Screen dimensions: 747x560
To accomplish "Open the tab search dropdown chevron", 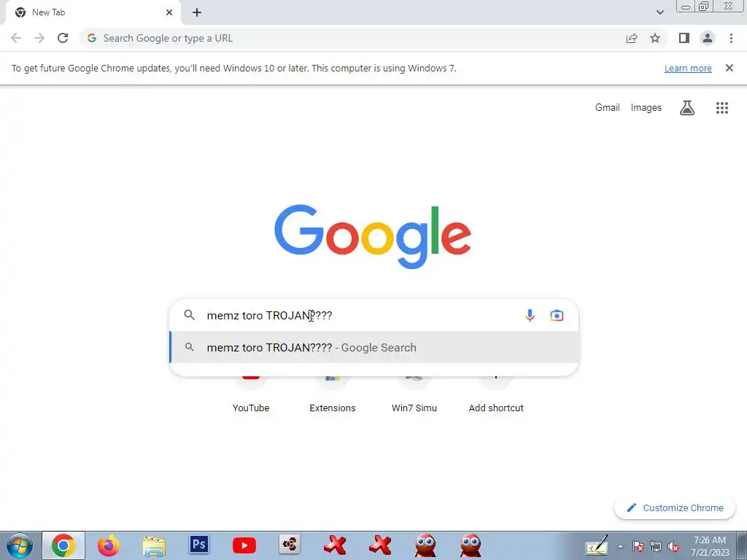I will (x=659, y=12).
